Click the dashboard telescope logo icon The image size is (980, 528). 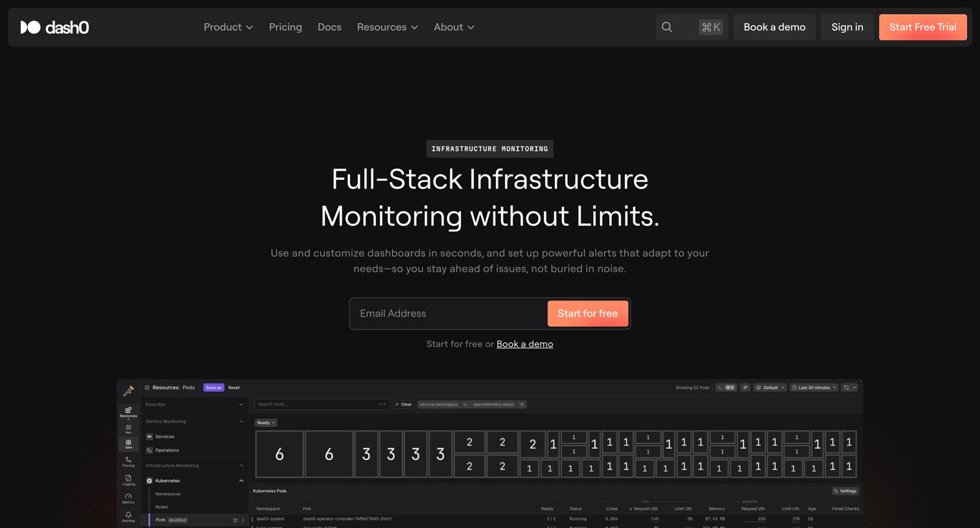click(x=128, y=390)
